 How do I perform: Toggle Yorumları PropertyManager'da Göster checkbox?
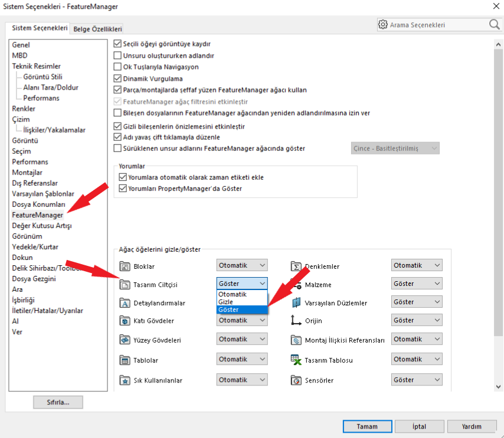tap(123, 189)
